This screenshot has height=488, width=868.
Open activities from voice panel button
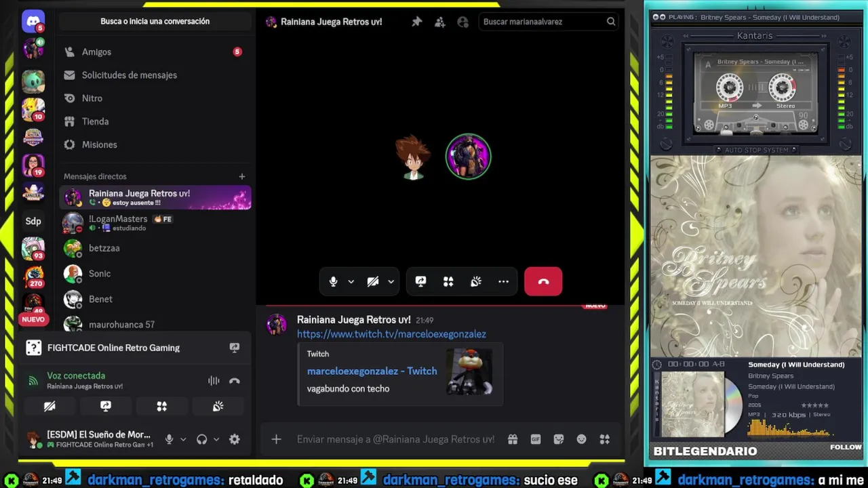(161, 407)
